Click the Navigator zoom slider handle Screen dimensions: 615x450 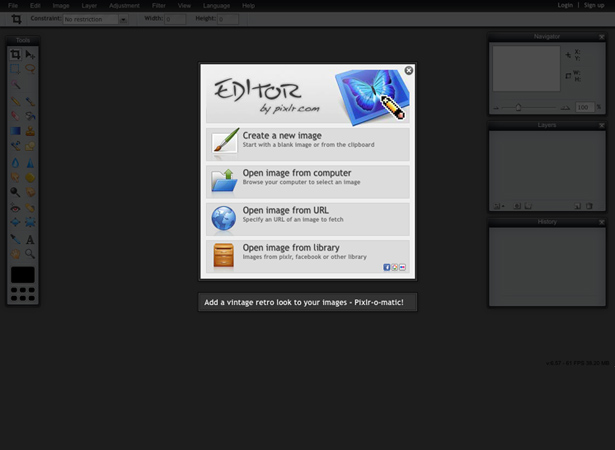coord(519,107)
